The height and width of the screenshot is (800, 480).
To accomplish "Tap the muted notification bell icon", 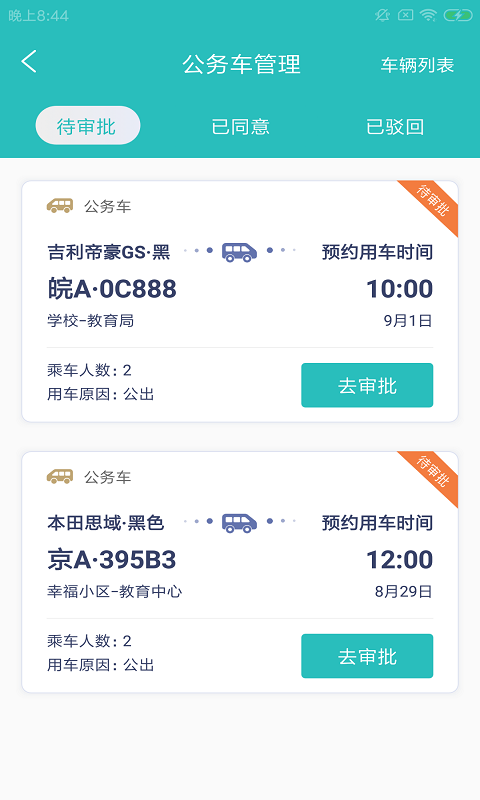I will click(x=383, y=15).
